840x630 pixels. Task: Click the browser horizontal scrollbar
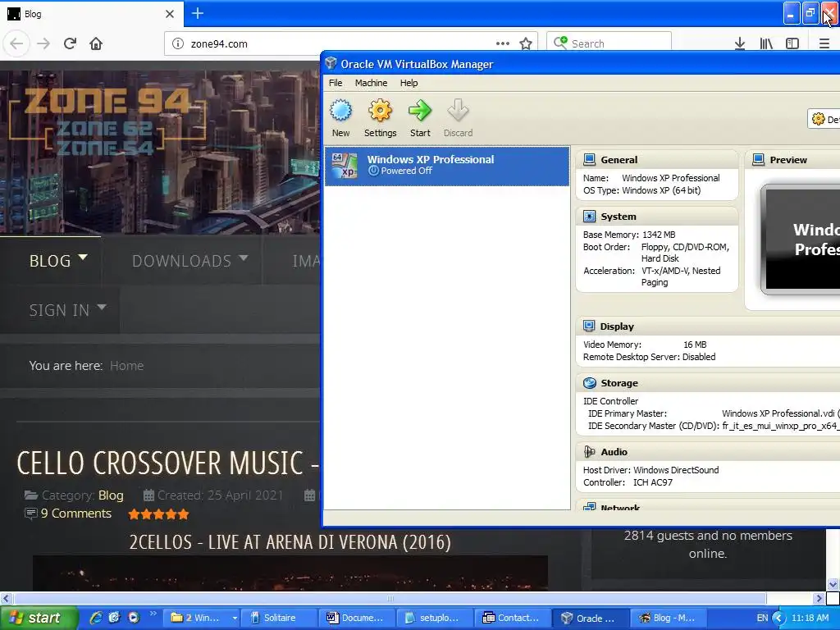coord(390,598)
